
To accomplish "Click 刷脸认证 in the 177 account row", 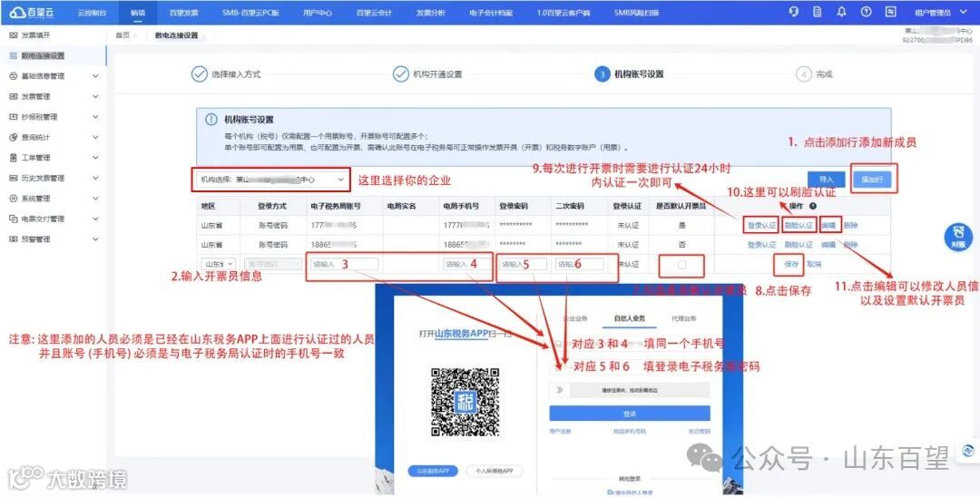I will pos(799,226).
